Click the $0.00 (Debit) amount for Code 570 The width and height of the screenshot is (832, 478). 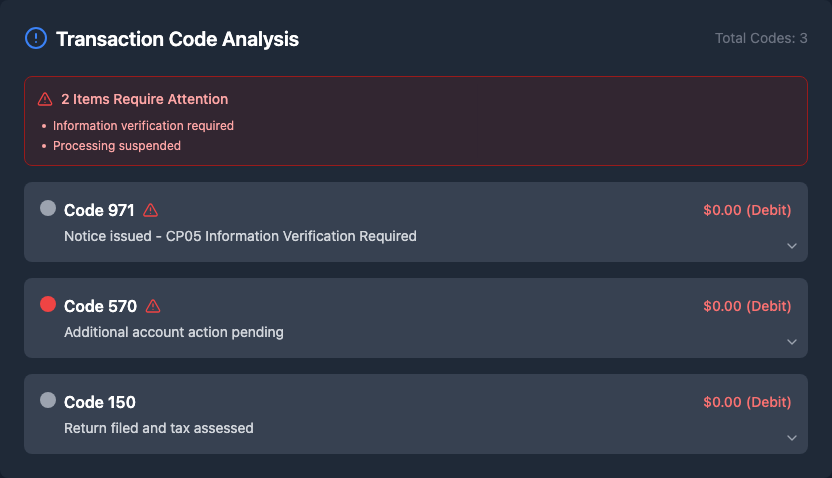coord(747,306)
